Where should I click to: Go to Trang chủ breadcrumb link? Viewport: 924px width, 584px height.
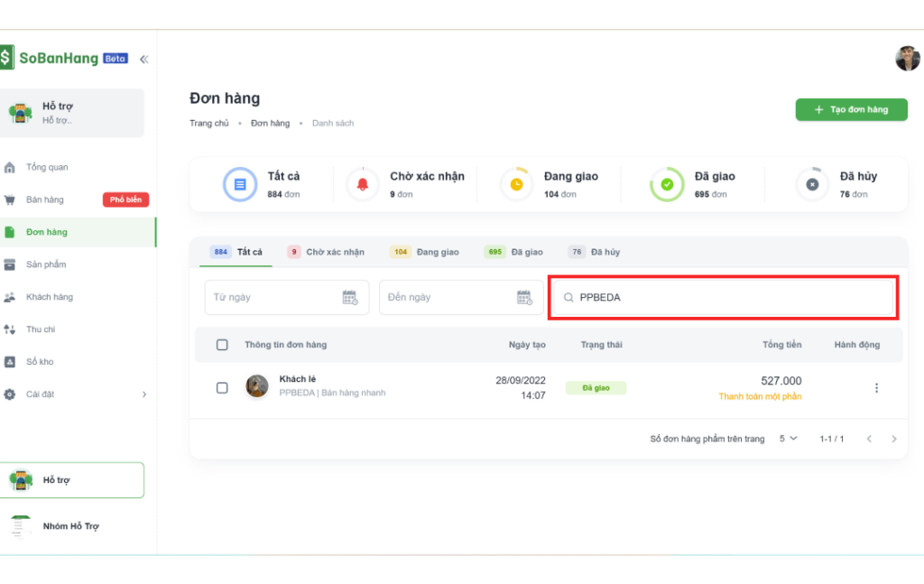[x=208, y=123]
